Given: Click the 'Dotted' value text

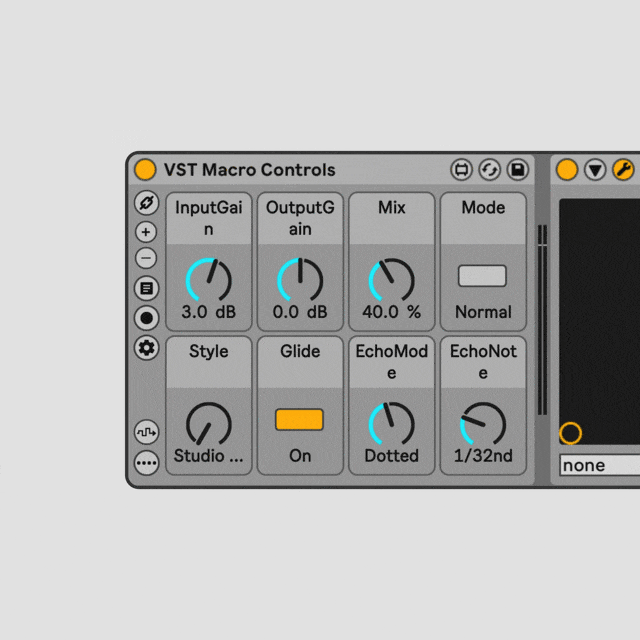Looking at the screenshot, I should coord(391,456).
